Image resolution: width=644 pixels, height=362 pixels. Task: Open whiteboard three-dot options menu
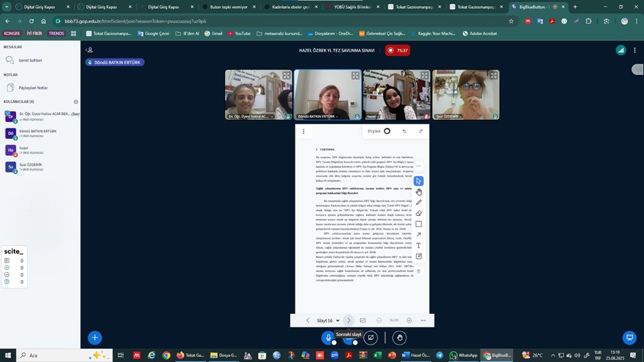304,131
